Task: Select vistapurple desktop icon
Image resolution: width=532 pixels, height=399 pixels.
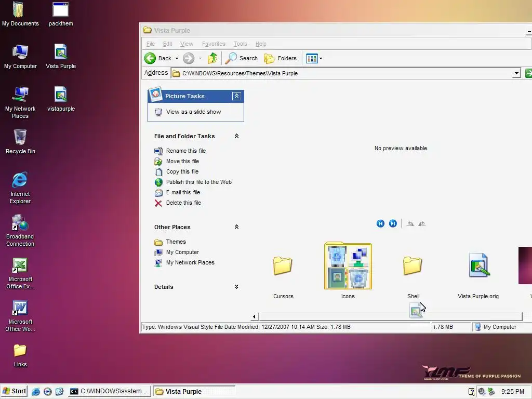Action: point(61,99)
